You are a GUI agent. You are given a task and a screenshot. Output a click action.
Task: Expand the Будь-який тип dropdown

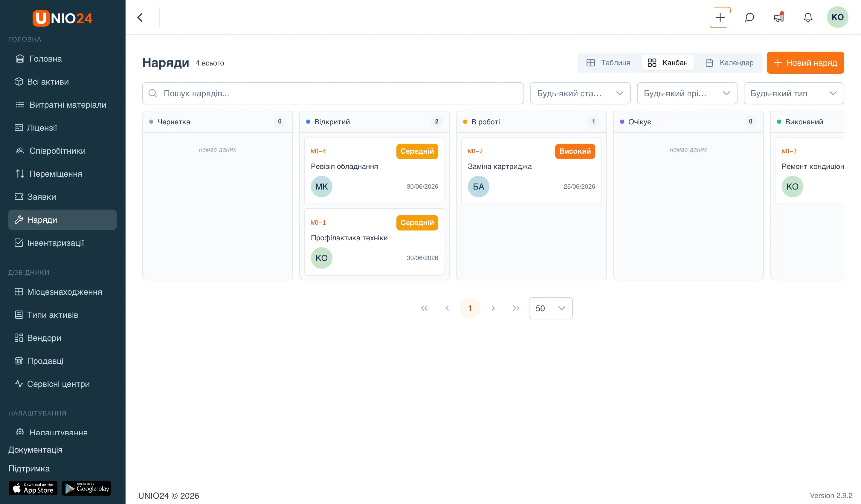(794, 93)
